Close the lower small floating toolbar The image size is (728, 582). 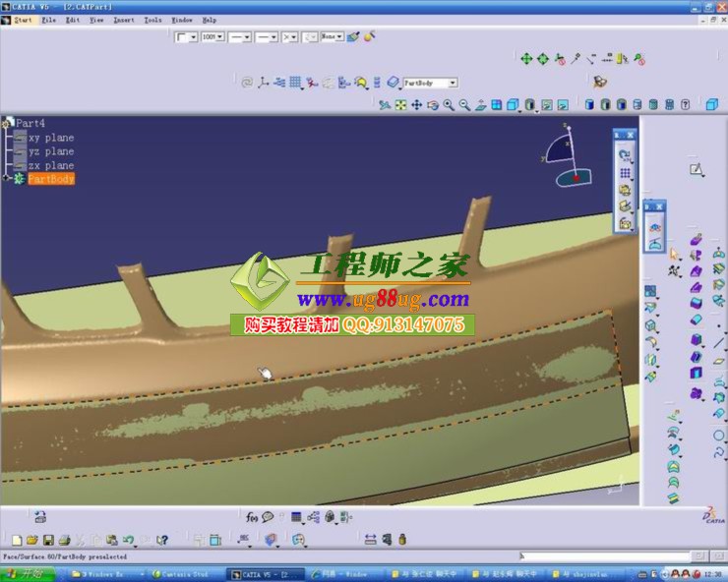point(659,206)
